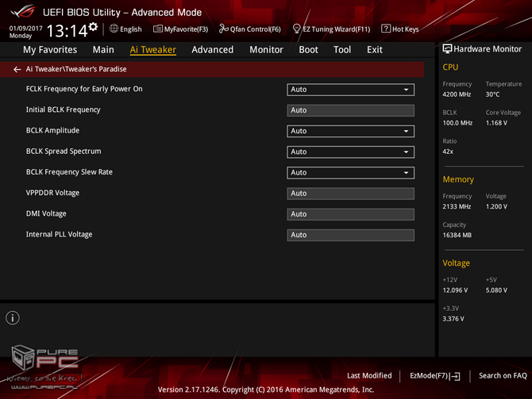Open the clock settings gear icon

coord(93,26)
